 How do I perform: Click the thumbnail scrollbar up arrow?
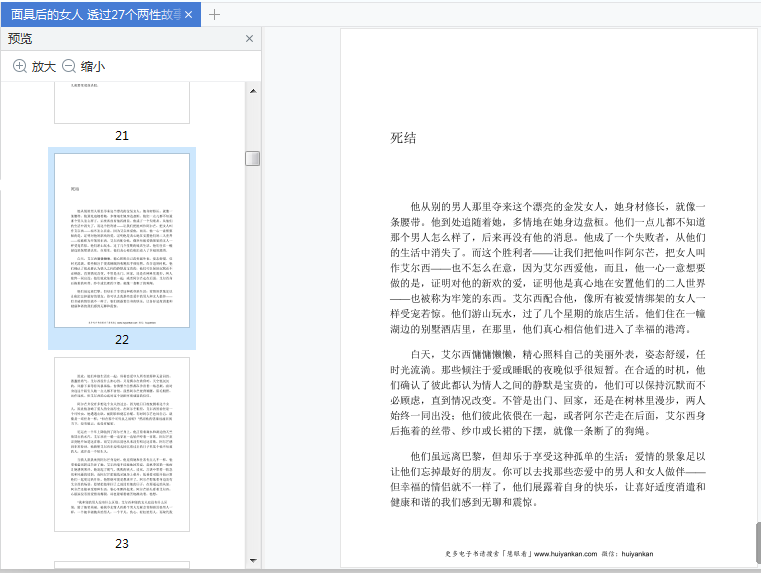253,91
